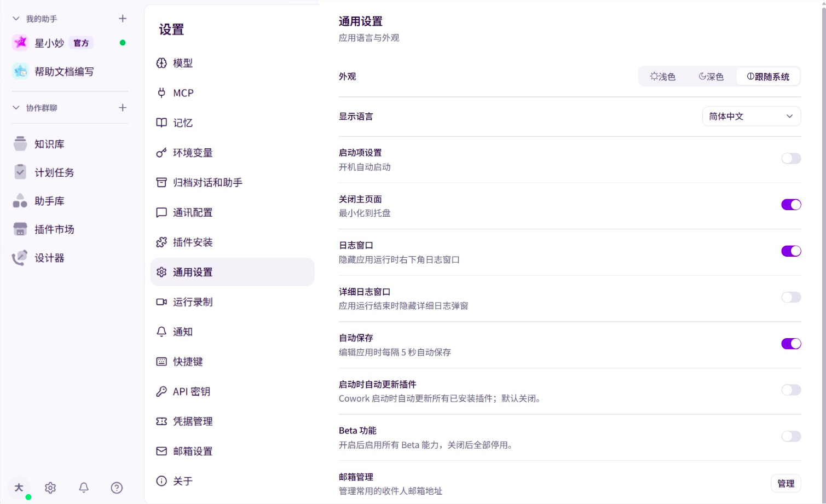Open the 助手库 shapes icon
Screen dimensions: 826x504
[x=20, y=201]
